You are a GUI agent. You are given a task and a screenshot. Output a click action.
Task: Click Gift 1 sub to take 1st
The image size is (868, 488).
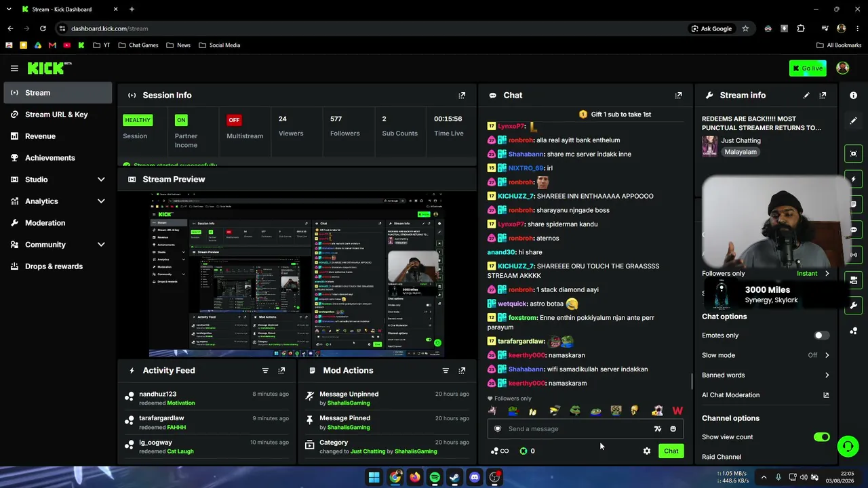[615, 115]
